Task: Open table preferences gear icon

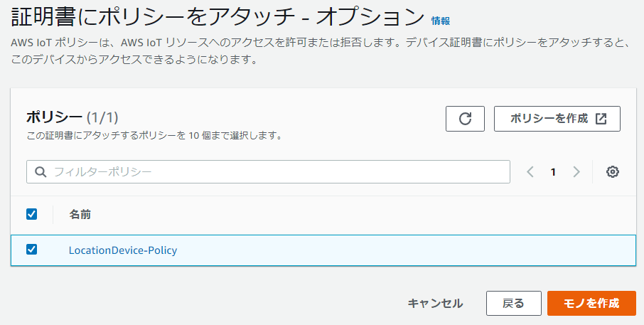Action: [613, 171]
